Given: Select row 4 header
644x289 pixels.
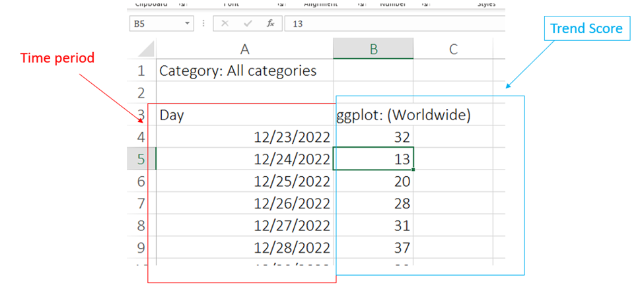Looking at the screenshot, I should click(141, 137).
